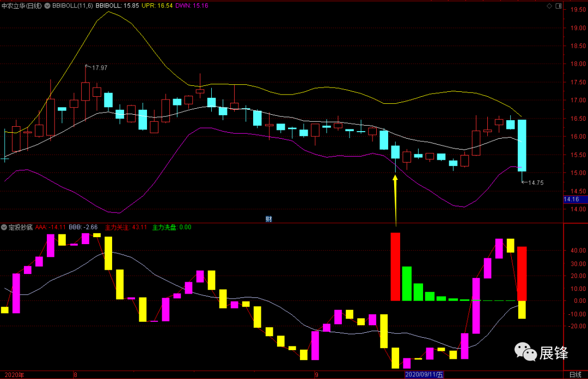Click the diamond marker icon at top right
The width and height of the screenshot is (588, 379).
pyautogui.click(x=549, y=5)
